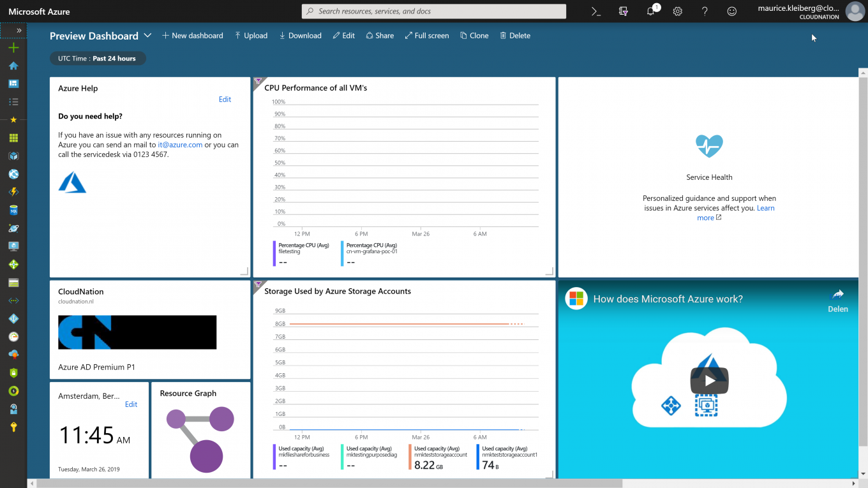Click the it@azure.com email link

180,144
